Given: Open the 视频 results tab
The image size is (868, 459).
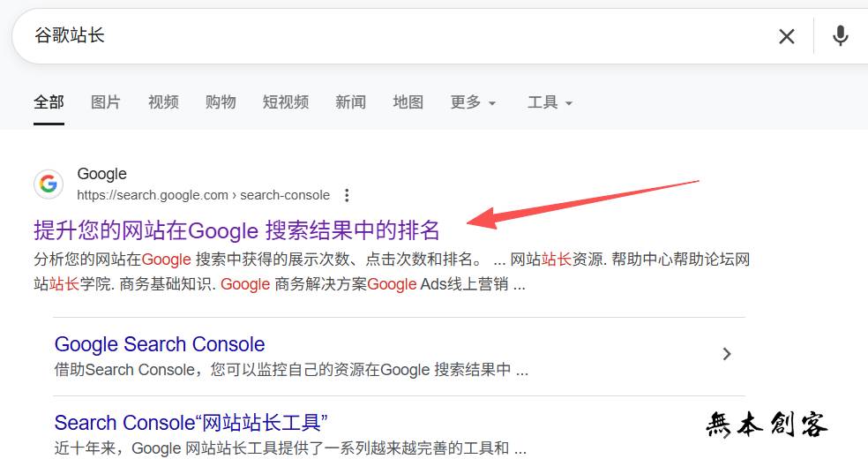Looking at the screenshot, I should pyautogui.click(x=163, y=102).
